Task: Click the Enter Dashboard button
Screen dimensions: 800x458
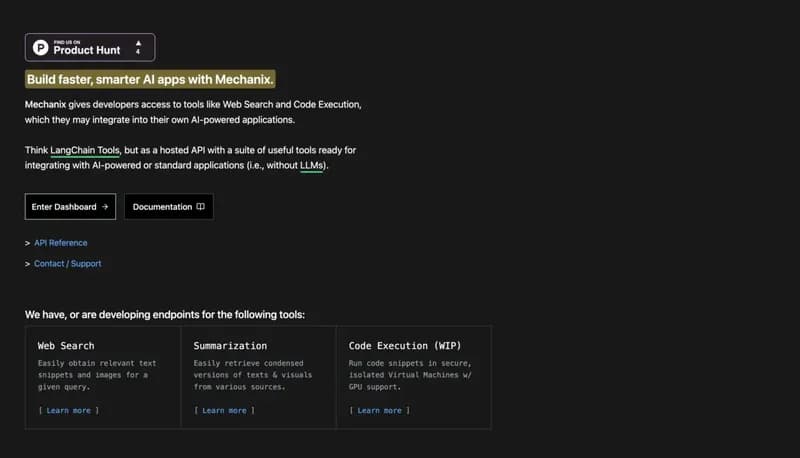Action: (70, 207)
